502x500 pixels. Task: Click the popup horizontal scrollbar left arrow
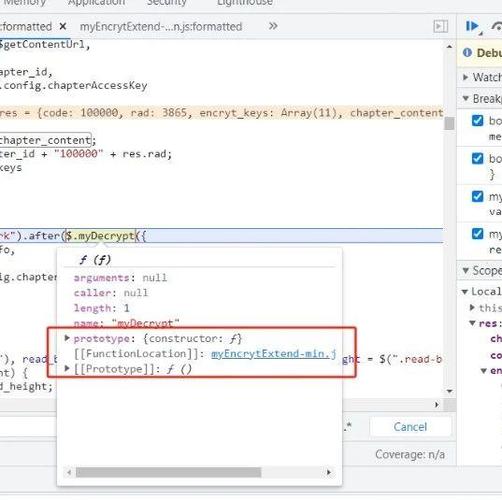[x=69, y=472]
